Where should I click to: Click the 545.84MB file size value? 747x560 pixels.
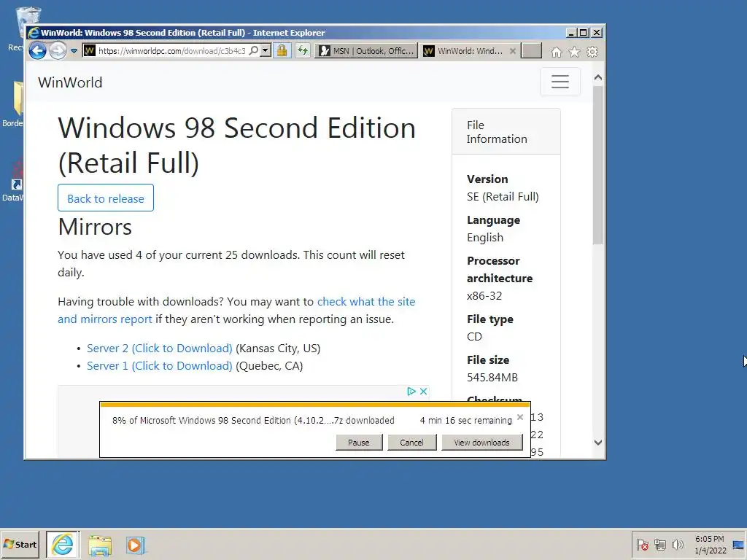(492, 378)
